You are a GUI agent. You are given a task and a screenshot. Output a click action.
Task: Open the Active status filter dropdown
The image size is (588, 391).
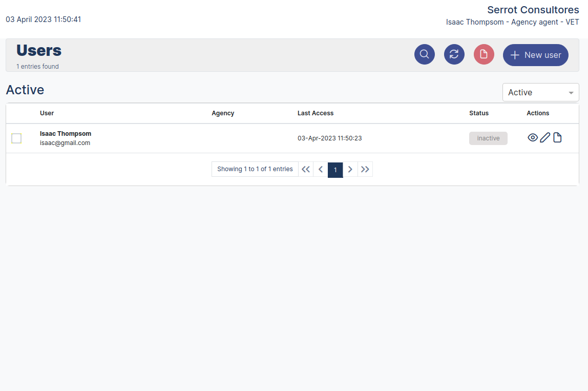click(x=535, y=92)
